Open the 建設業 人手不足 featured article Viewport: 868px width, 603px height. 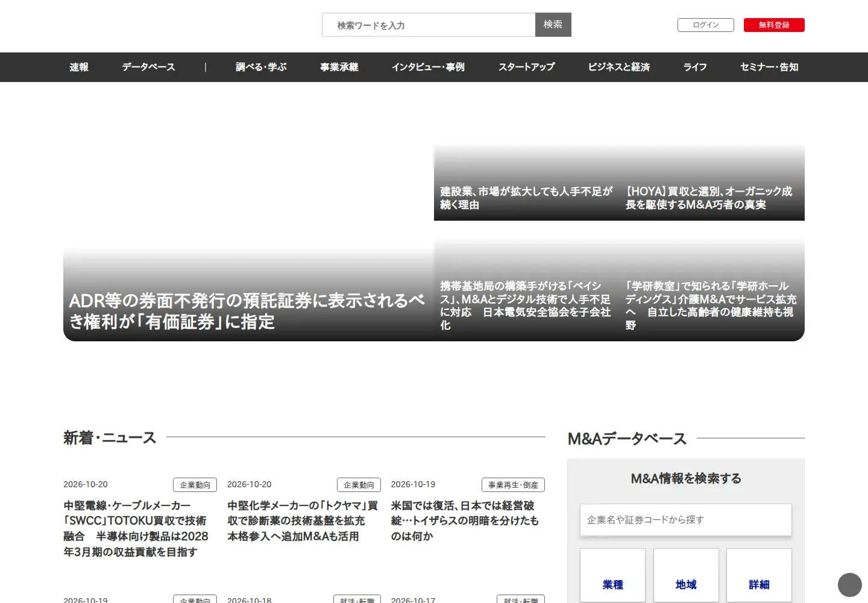[526, 198]
